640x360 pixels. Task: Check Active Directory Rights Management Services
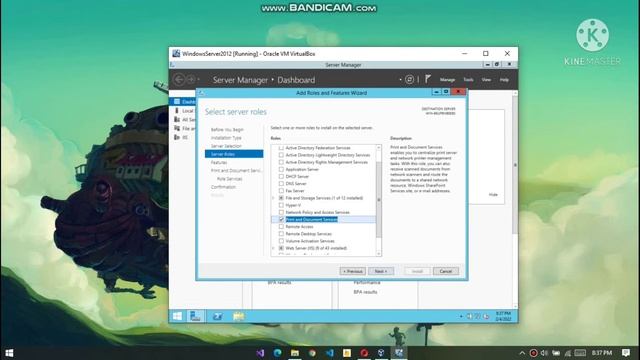coord(281,162)
